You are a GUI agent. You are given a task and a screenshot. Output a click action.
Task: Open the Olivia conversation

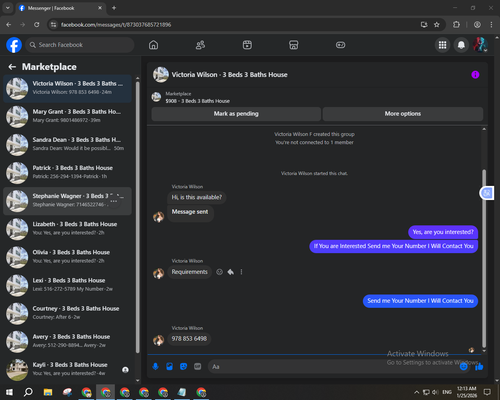coord(67,257)
